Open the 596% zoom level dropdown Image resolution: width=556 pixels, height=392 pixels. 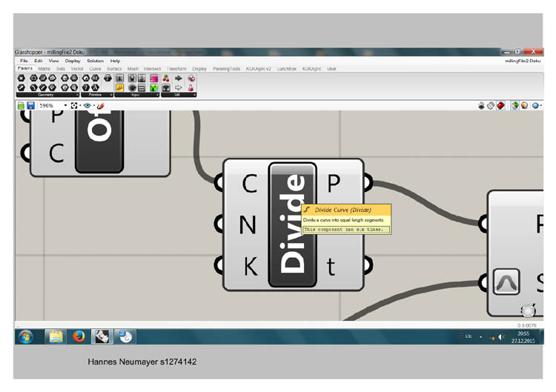point(65,106)
